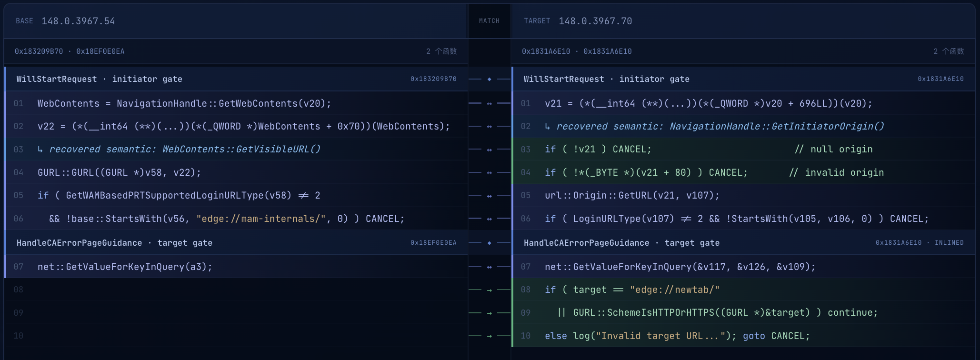Select base line 02 starting v22 =

pos(236,126)
